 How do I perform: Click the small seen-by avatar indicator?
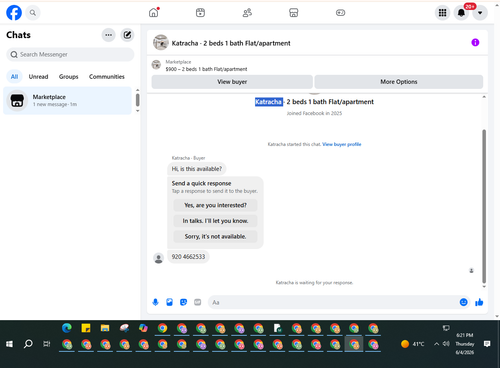click(x=471, y=271)
